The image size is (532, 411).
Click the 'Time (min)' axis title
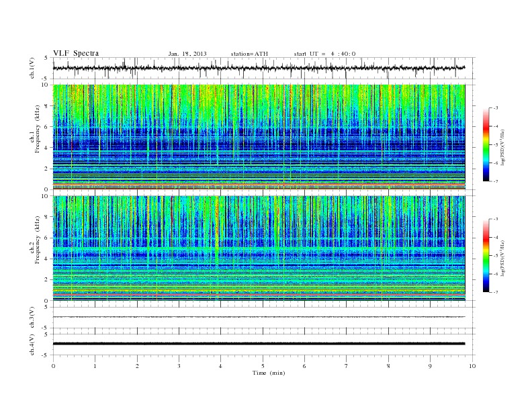pos(269,373)
